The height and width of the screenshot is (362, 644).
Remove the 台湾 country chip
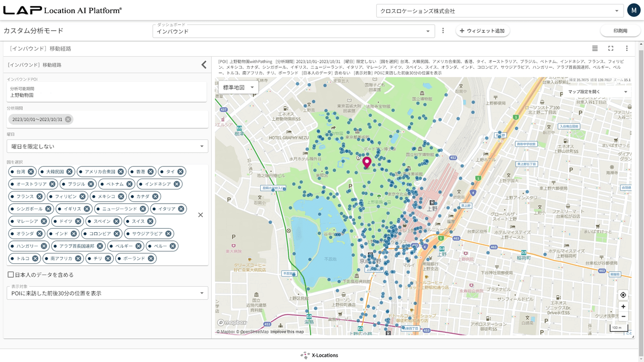(31, 171)
